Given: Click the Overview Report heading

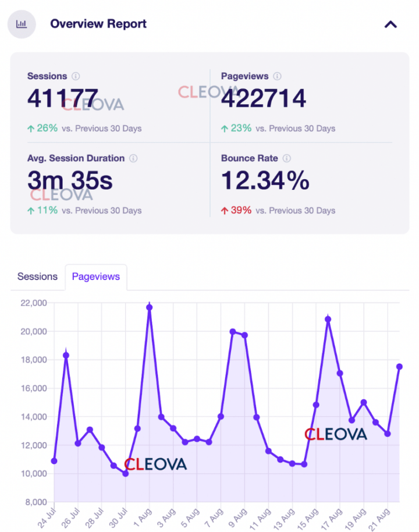Looking at the screenshot, I should [98, 24].
